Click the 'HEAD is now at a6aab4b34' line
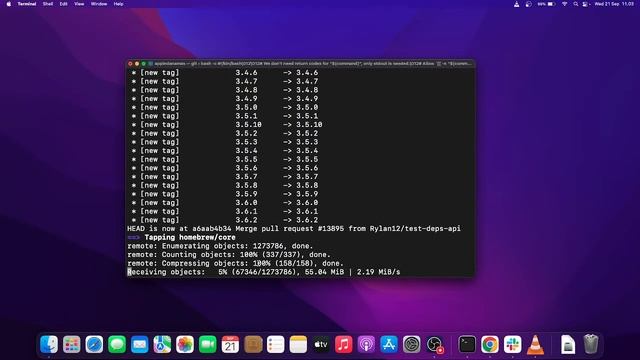 coord(294,229)
